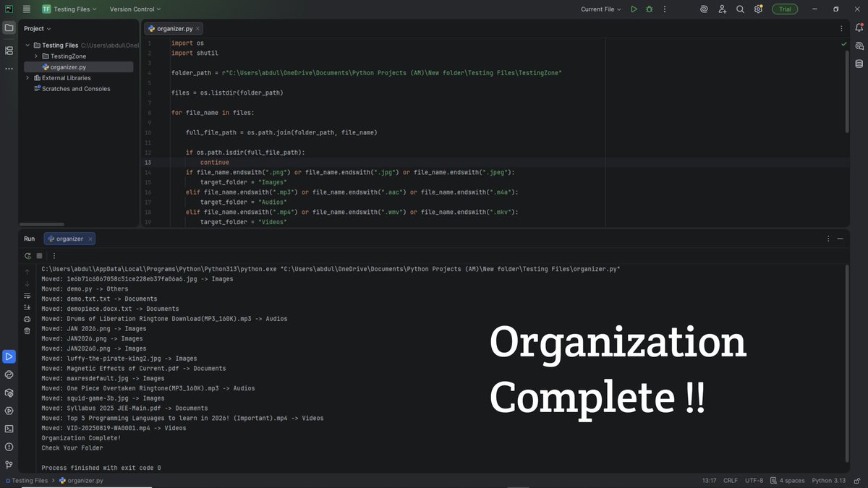Toggle soft-wrap in run console
This screenshot has height=488, width=868.
click(x=27, y=295)
